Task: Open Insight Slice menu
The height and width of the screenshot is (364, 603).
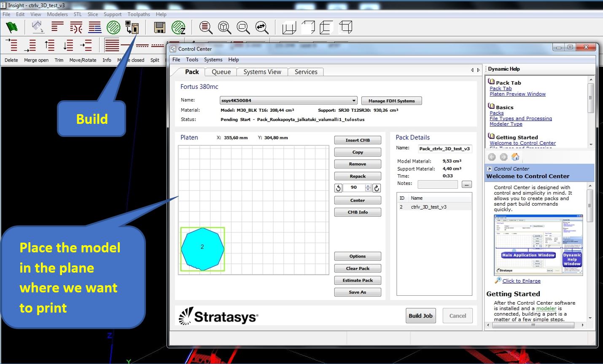Action: tap(93, 14)
